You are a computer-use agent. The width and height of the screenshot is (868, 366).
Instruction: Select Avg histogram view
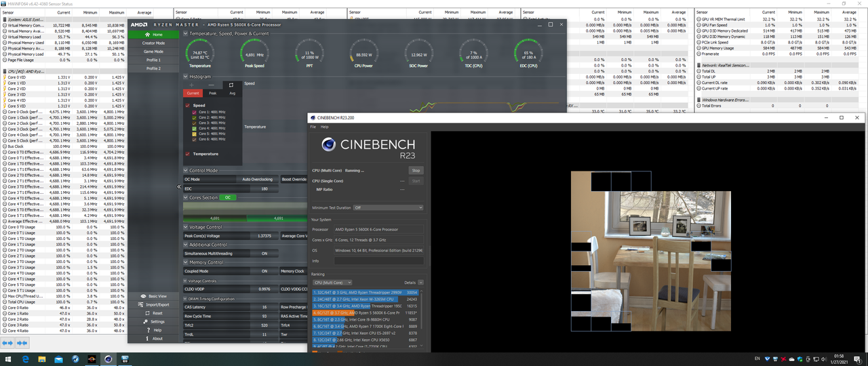(x=232, y=93)
